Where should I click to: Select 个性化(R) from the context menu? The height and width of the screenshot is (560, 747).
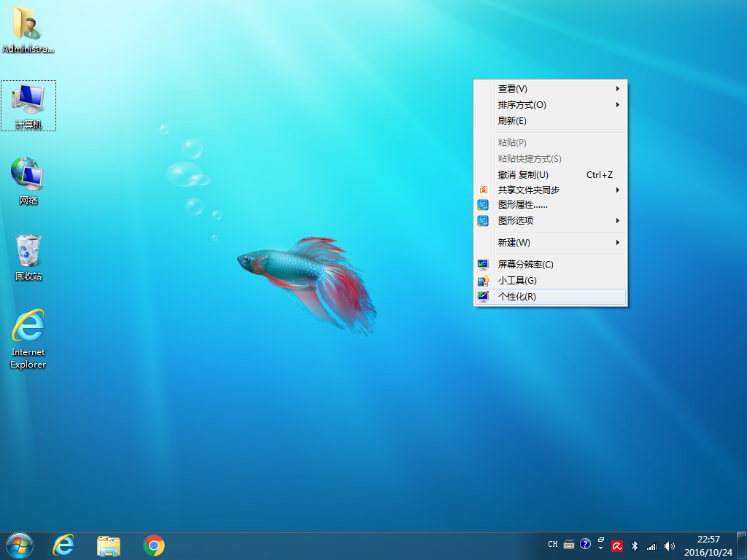coord(517,297)
